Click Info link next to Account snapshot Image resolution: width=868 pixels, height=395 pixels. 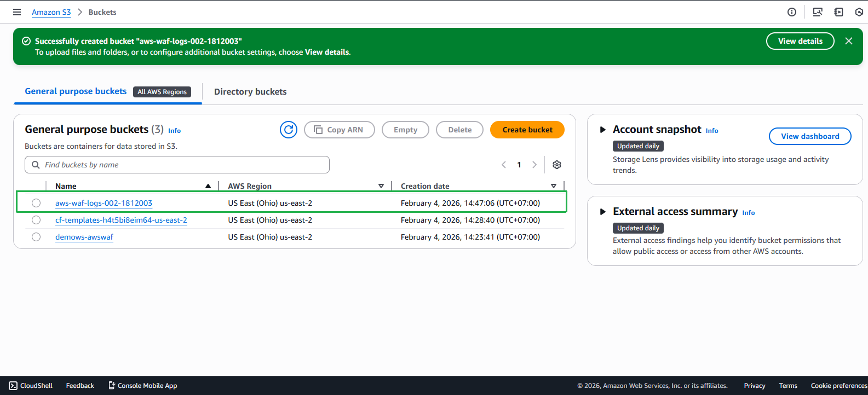coord(712,131)
